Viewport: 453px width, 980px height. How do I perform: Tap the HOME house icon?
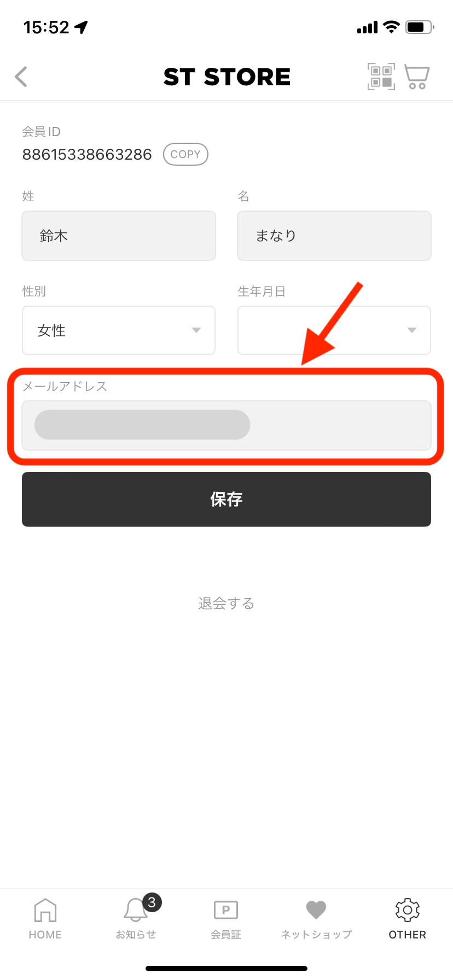45,910
